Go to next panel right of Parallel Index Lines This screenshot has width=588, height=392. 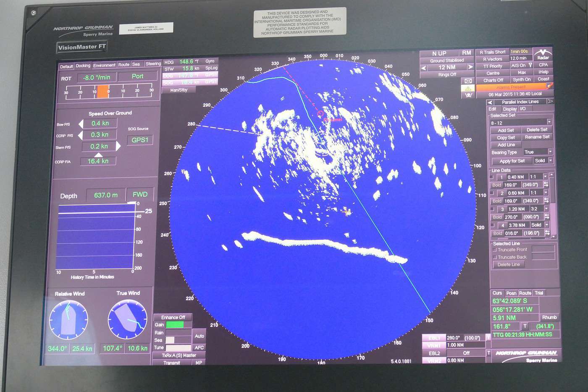pyautogui.click(x=550, y=102)
